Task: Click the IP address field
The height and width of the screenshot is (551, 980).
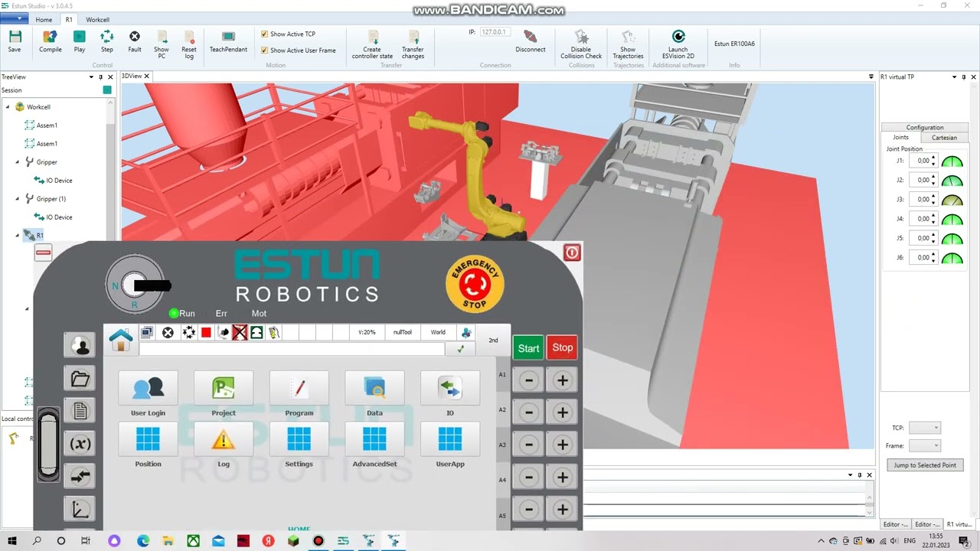Action: tap(495, 32)
